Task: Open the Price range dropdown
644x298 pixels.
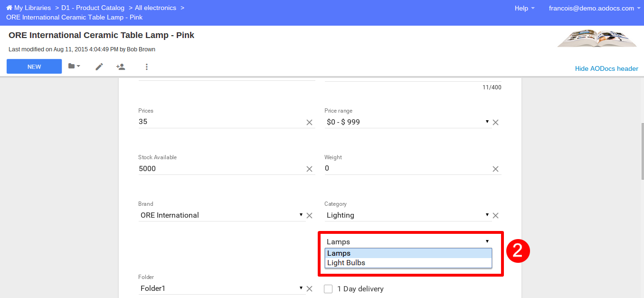Action: [408, 122]
